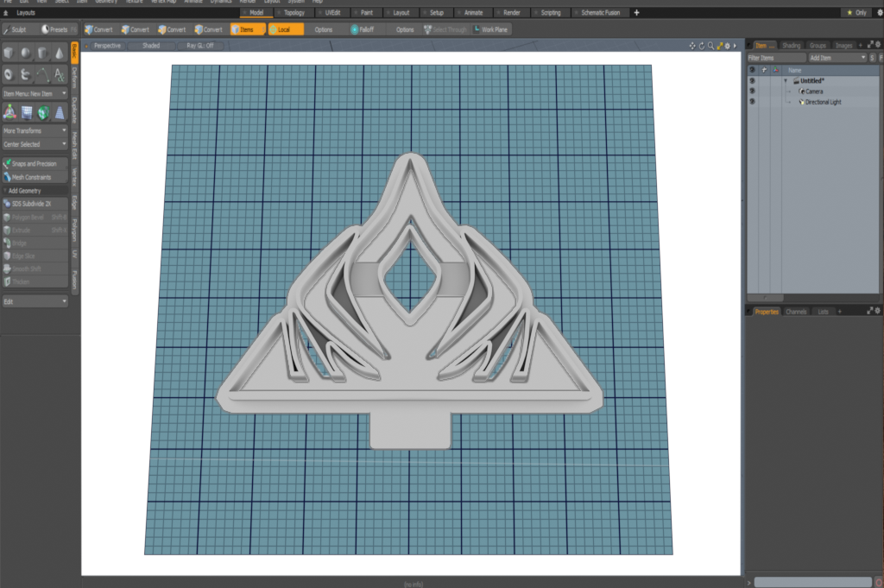Image resolution: width=884 pixels, height=588 pixels.
Task: Select the Cube primitive tool
Action: (9, 53)
